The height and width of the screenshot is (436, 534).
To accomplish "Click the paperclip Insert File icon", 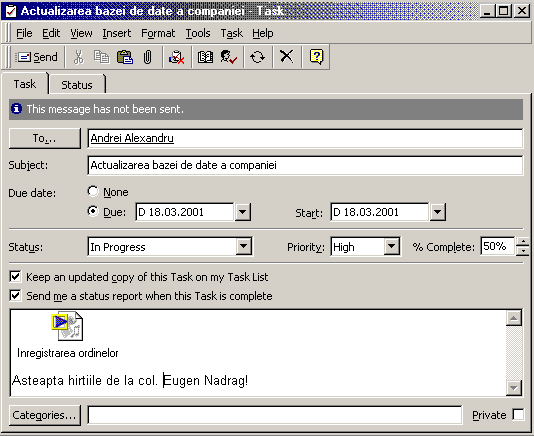I will coord(147,57).
